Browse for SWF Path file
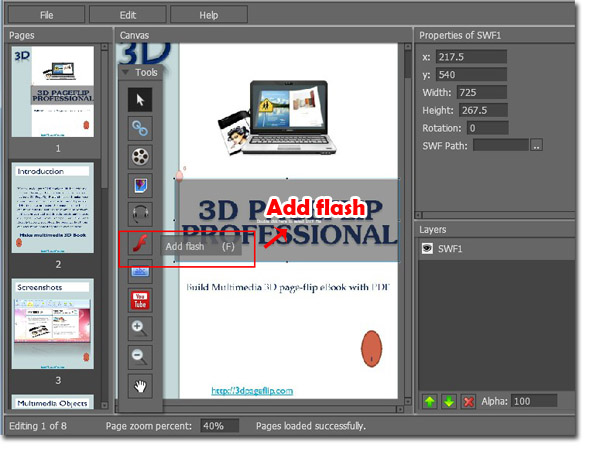The height and width of the screenshot is (458, 600). click(x=536, y=145)
